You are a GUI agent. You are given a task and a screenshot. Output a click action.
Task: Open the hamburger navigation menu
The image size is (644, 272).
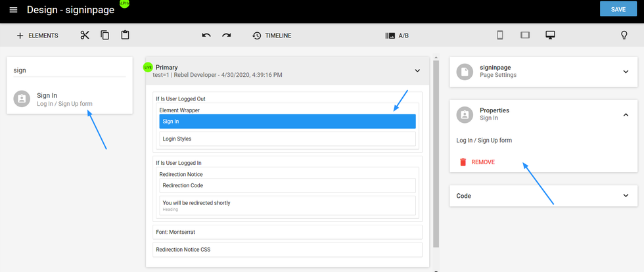(13, 10)
